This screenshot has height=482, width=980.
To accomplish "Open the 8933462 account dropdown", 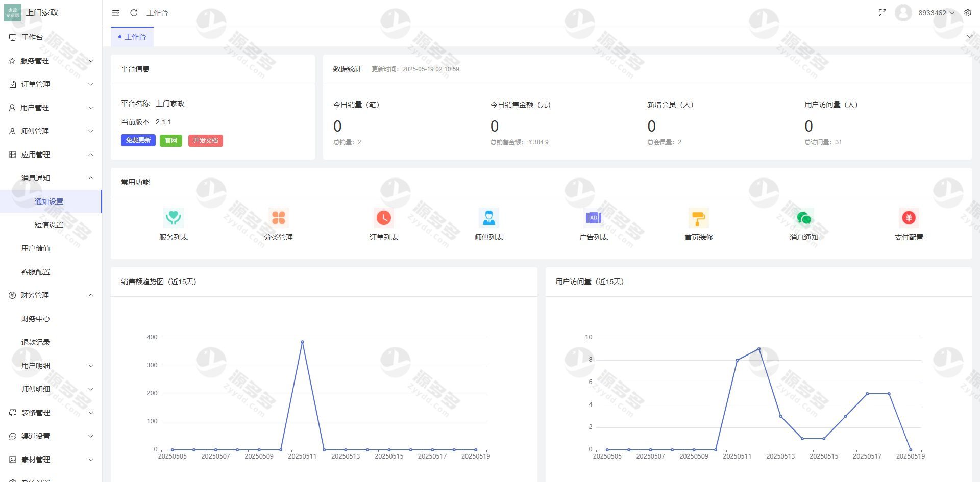I will click(x=938, y=13).
